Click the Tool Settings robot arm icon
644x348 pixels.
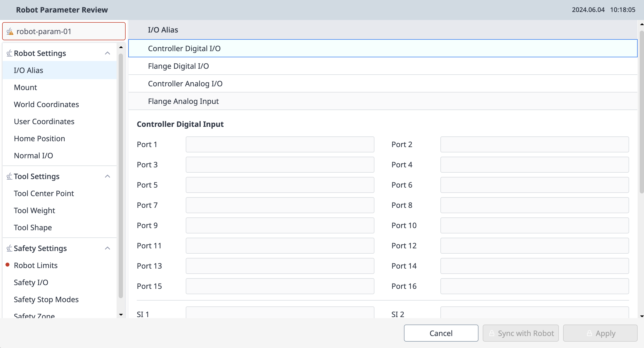click(9, 176)
